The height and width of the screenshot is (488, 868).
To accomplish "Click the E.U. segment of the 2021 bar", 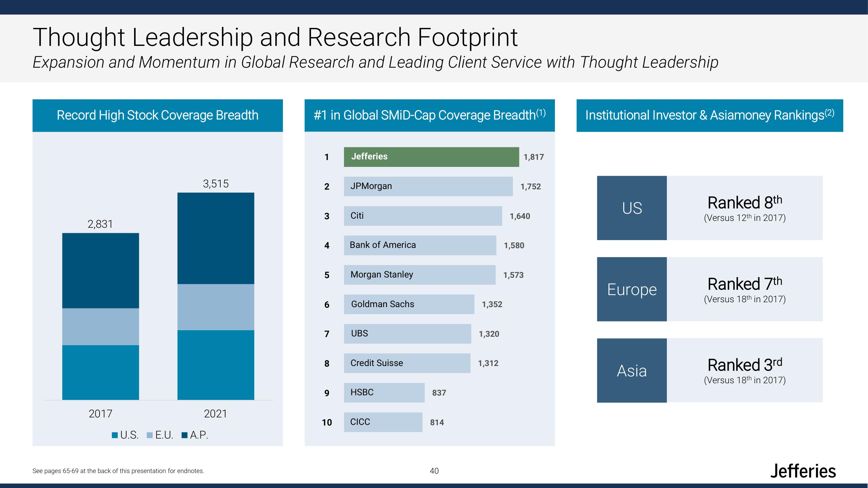I will 216,307.
